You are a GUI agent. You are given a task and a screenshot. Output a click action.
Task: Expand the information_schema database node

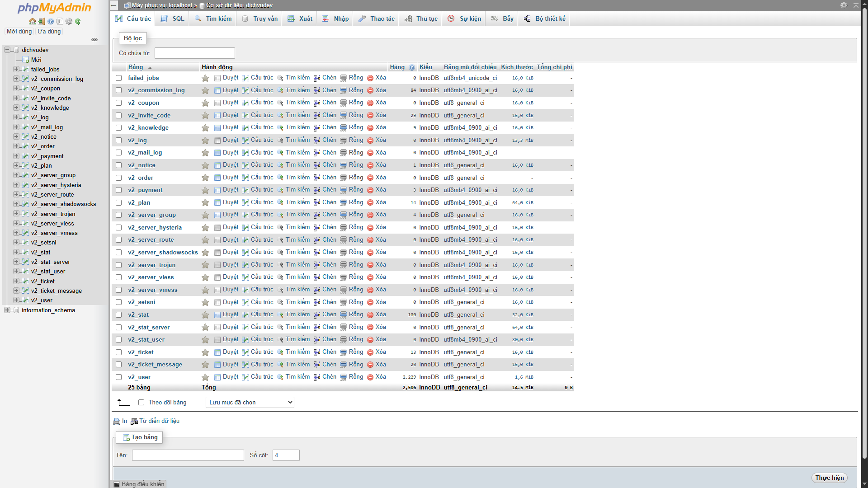(7, 310)
